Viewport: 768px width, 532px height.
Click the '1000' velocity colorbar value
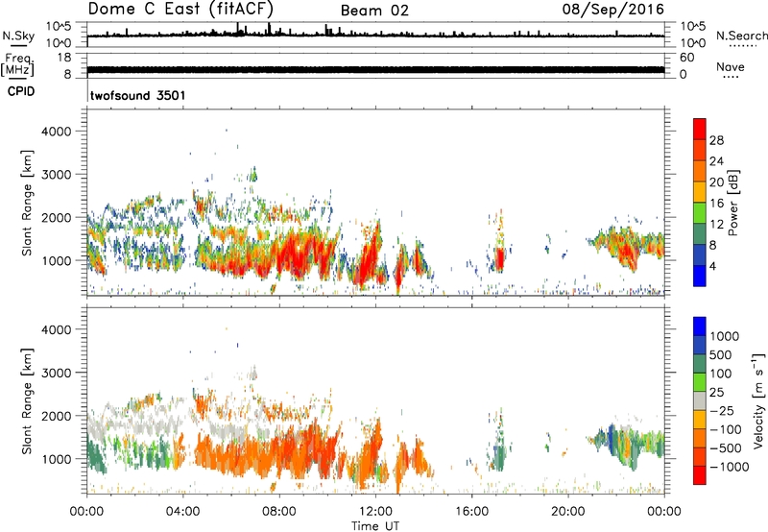point(724,336)
